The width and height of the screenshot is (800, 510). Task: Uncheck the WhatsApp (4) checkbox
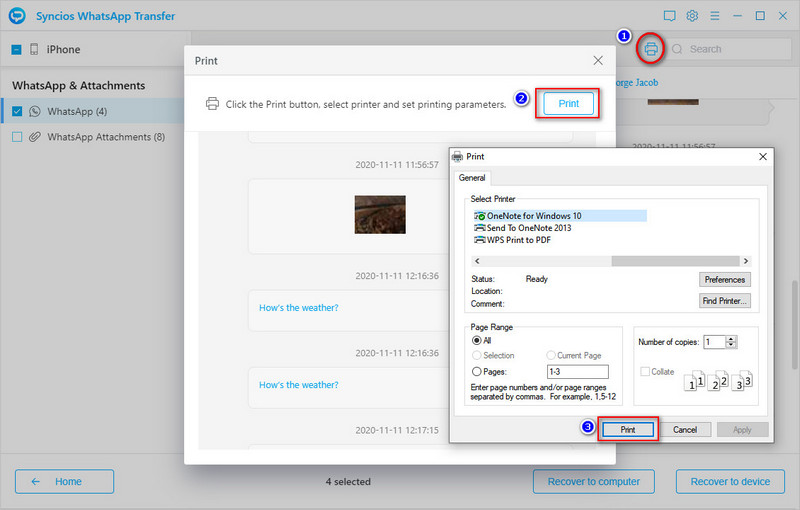pyautogui.click(x=17, y=111)
